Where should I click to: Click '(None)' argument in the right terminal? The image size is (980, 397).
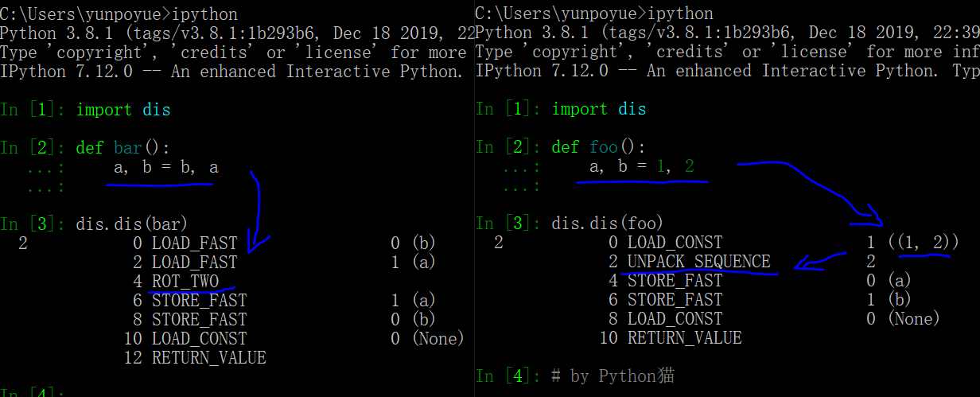(914, 318)
